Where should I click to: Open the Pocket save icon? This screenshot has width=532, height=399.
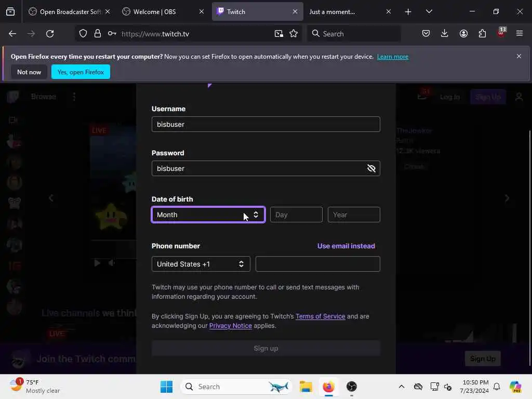point(426,33)
